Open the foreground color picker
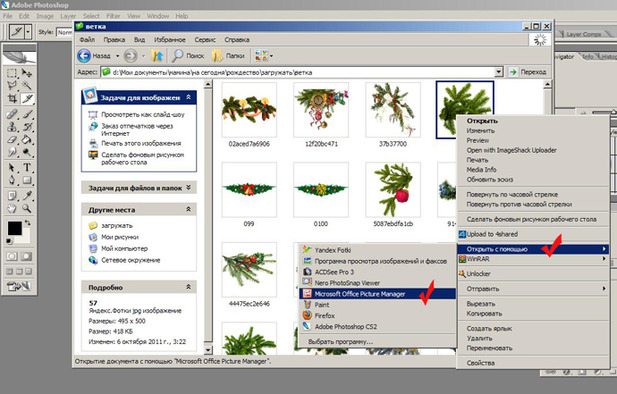 click(x=15, y=228)
